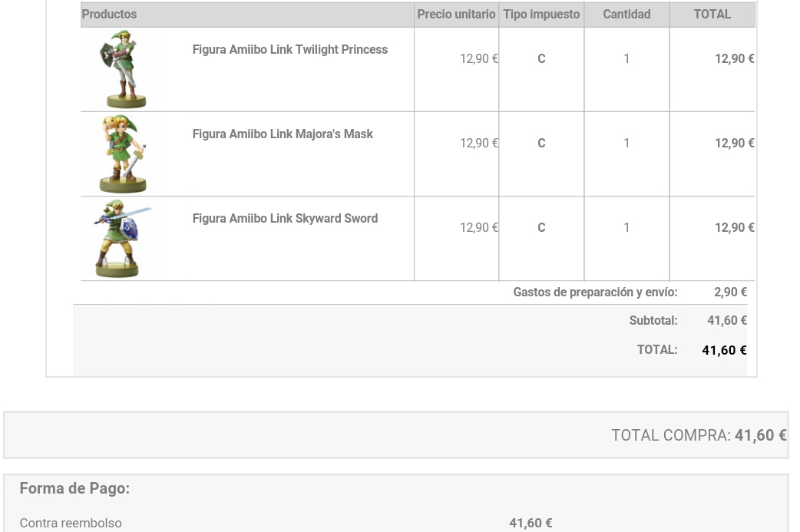
Task: Select the Link Skyward Sword figure thumbnail
Action: pos(123,238)
